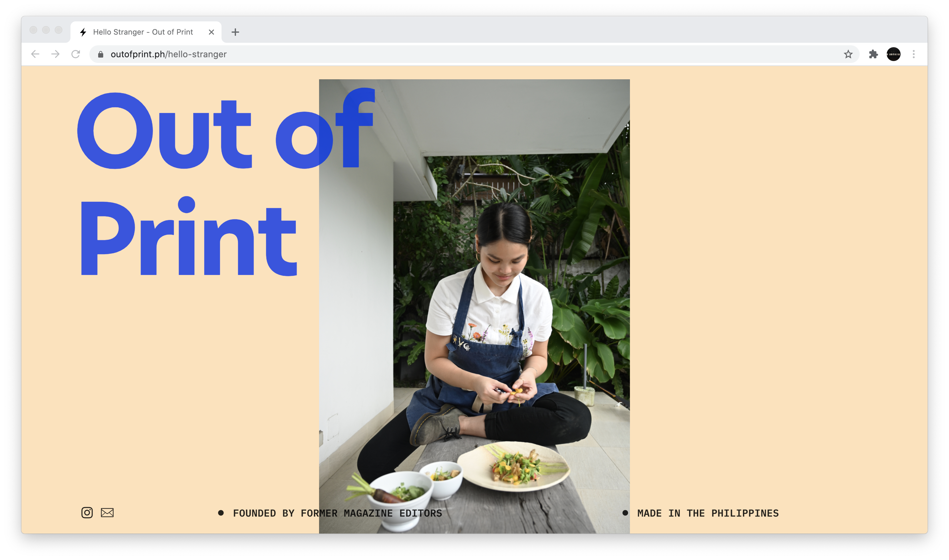Image resolution: width=949 pixels, height=560 pixels.
Task: Open a new tab with plus button
Action: (x=235, y=32)
